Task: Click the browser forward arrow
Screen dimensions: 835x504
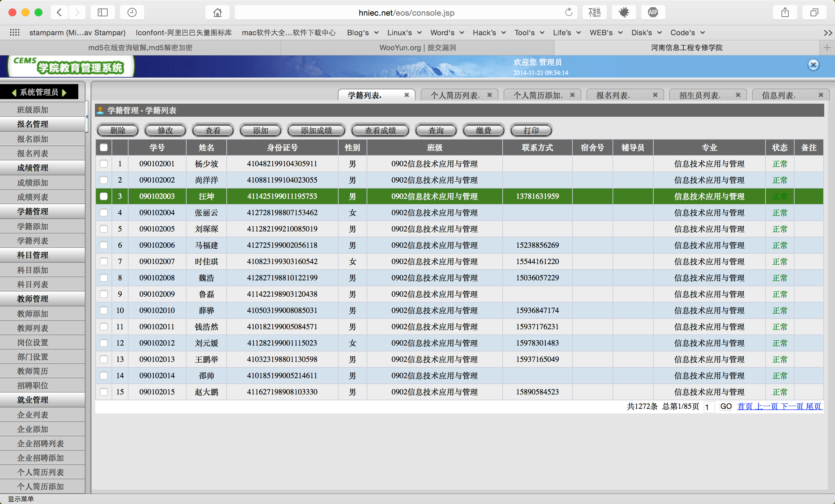Action: [x=77, y=12]
